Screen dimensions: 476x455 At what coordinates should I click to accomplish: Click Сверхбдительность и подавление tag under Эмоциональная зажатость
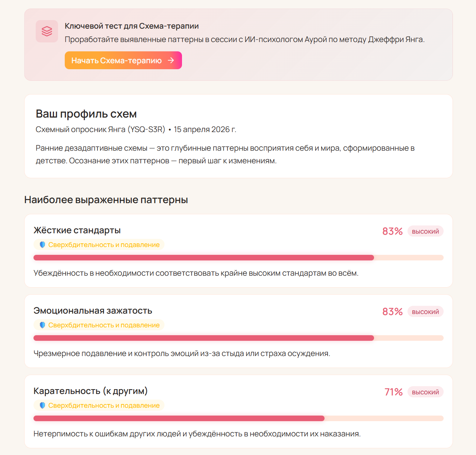click(104, 325)
